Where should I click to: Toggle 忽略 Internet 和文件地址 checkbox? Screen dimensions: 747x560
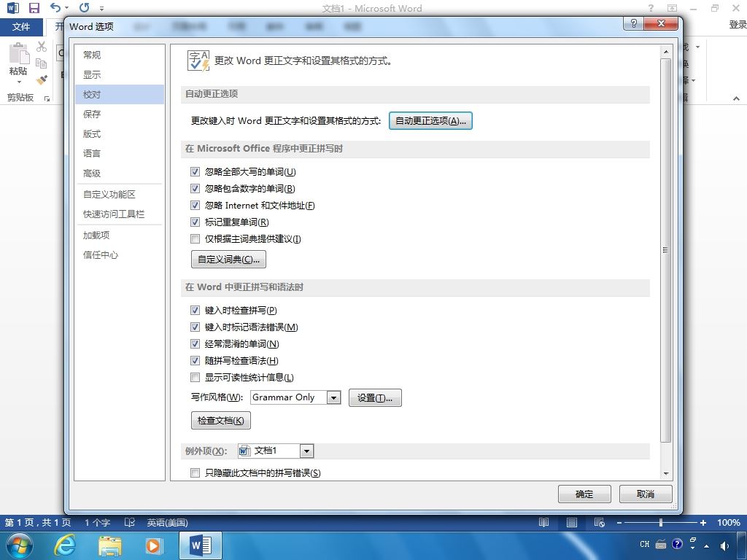coord(195,205)
